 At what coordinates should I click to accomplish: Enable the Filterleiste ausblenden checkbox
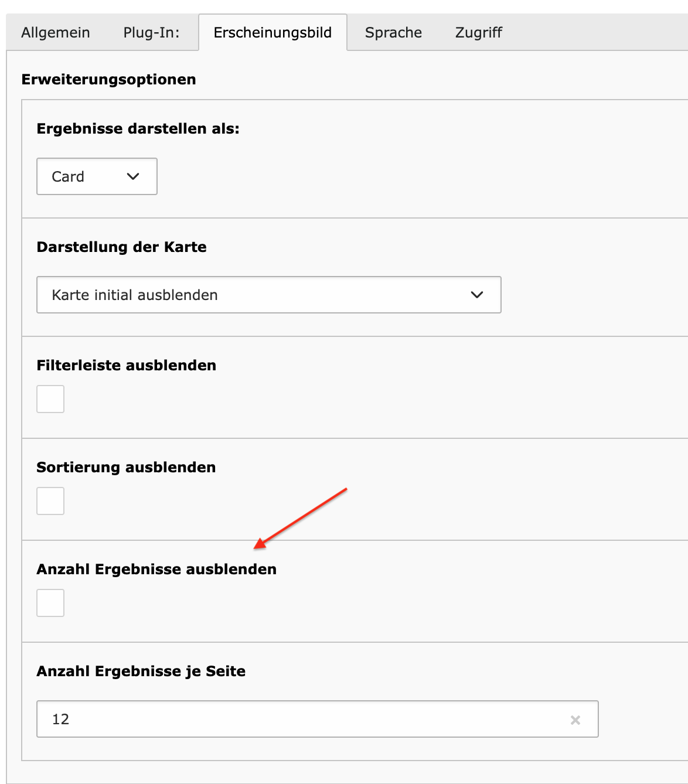[x=50, y=399]
